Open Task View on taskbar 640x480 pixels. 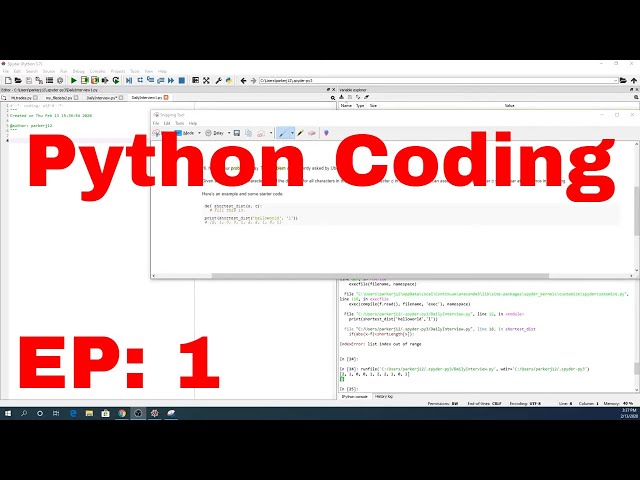click(56, 413)
